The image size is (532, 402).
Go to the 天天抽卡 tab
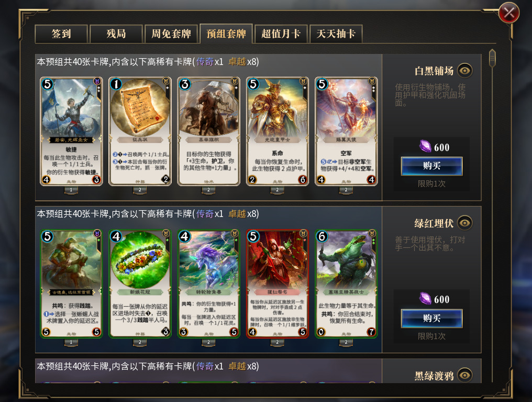tap(336, 34)
